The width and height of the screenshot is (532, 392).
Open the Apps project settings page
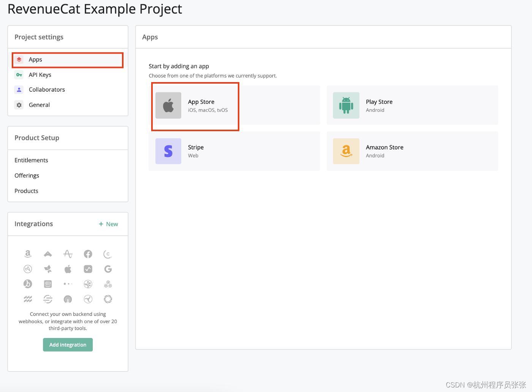point(68,60)
